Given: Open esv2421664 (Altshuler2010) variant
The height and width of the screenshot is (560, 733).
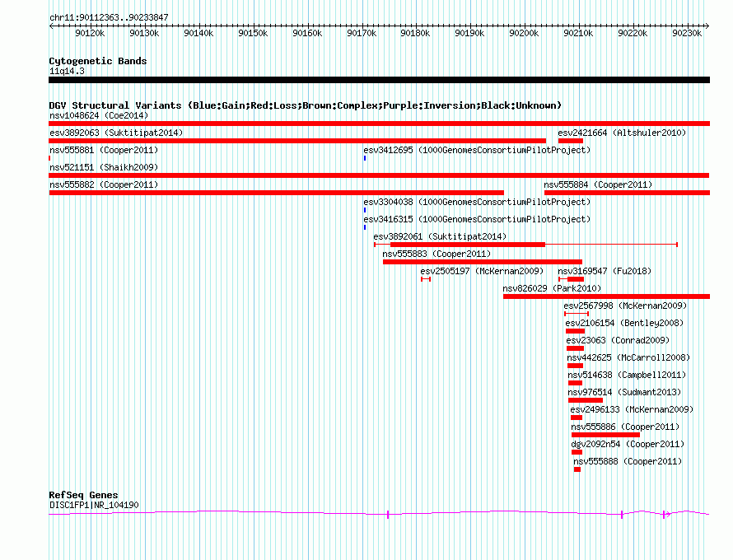Looking at the screenshot, I should [622, 133].
